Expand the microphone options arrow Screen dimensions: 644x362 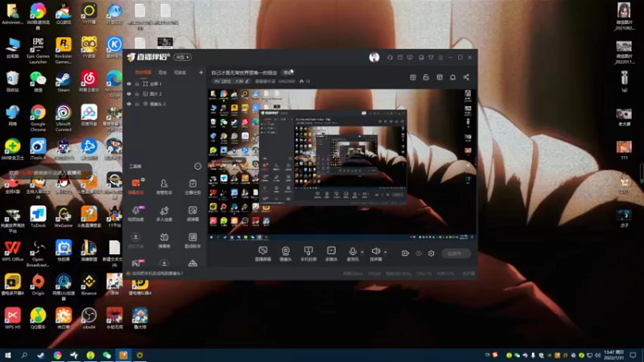[361, 252]
